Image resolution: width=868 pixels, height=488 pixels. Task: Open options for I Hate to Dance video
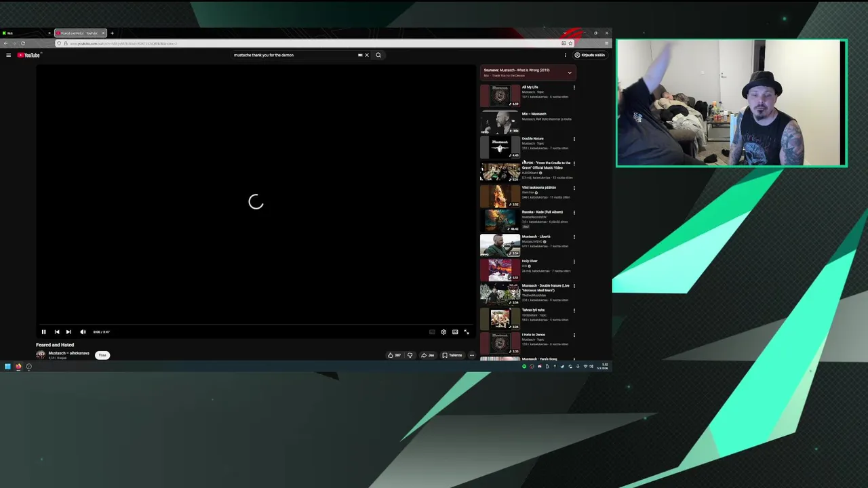(x=574, y=335)
